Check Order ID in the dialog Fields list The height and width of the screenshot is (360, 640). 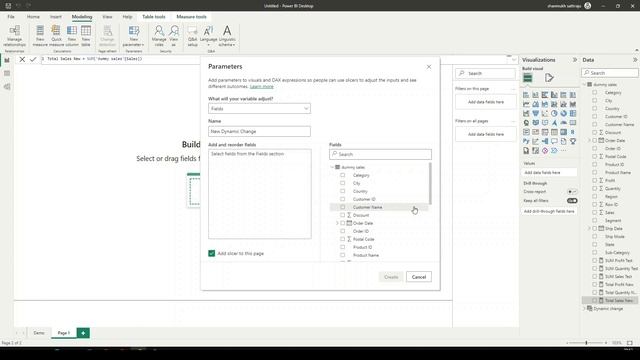342,231
